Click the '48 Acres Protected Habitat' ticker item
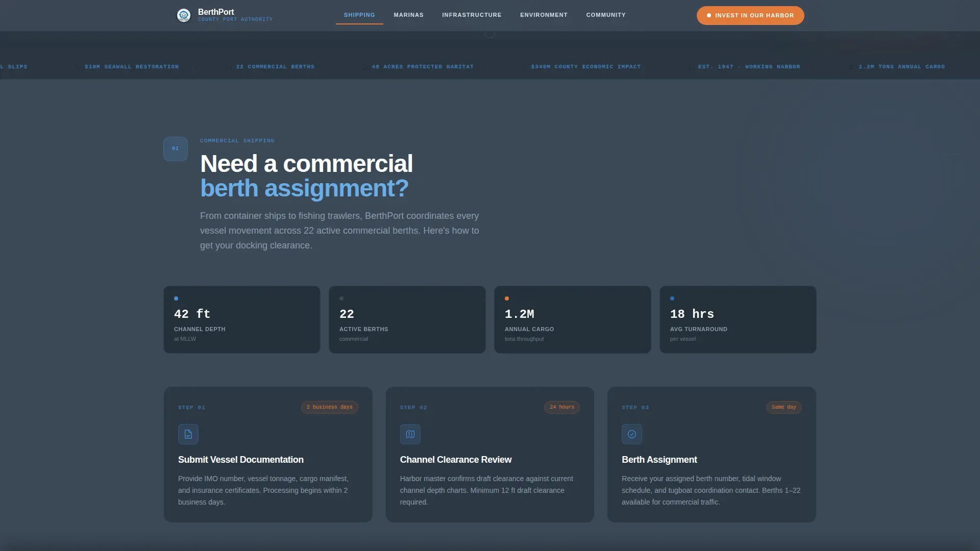 [x=423, y=67]
